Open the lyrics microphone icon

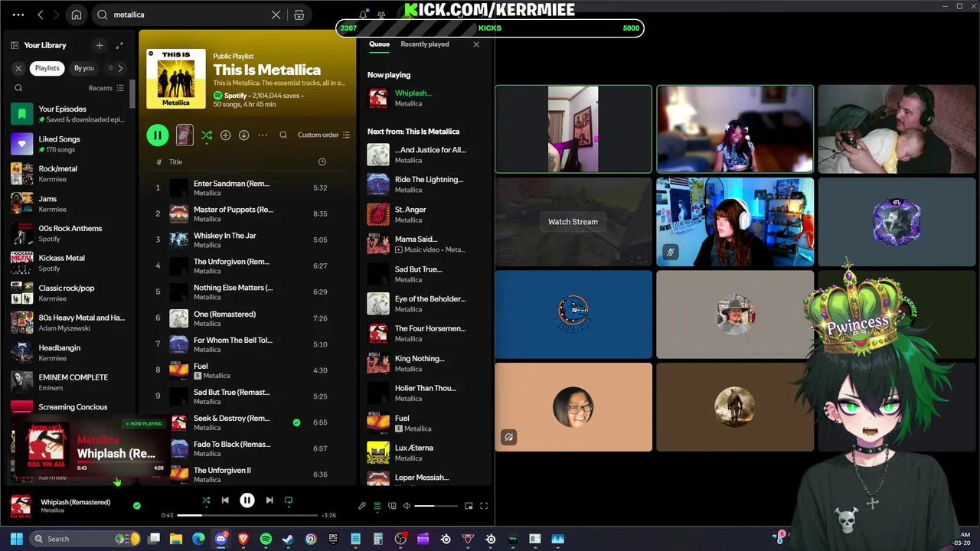pos(362,506)
